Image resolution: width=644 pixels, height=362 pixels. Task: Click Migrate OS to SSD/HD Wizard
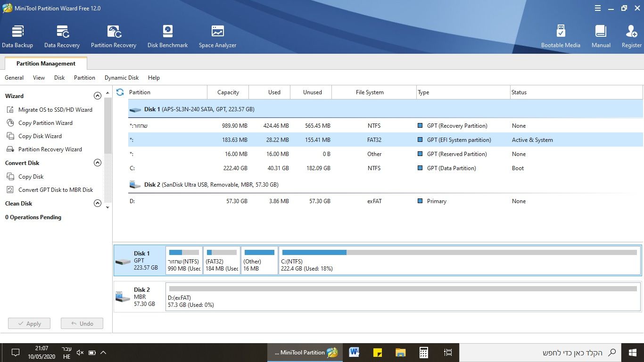pos(55,110)
